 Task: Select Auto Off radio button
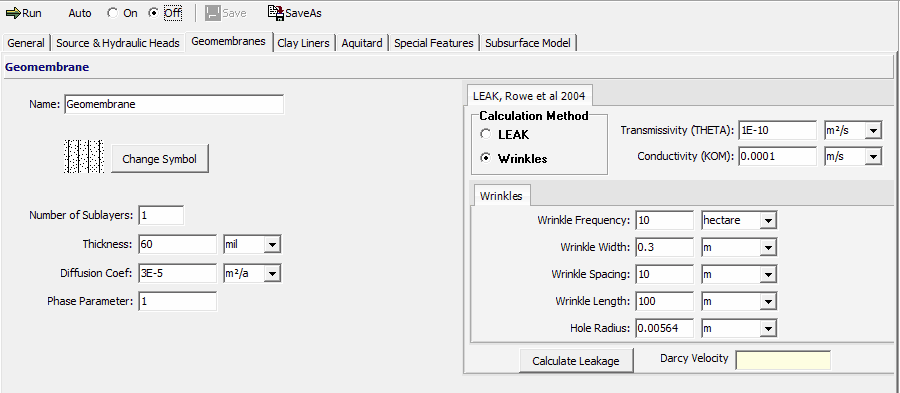click(x=153, y=13)
